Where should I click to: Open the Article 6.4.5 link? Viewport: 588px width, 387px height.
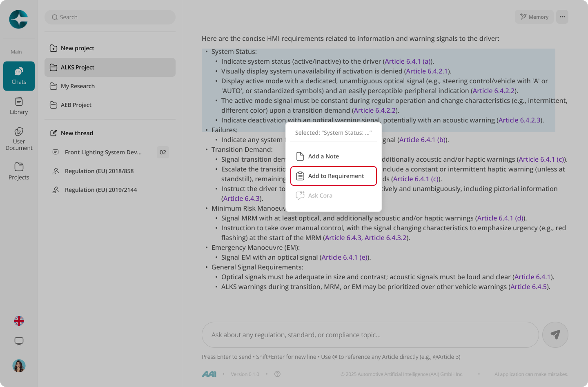529,287
